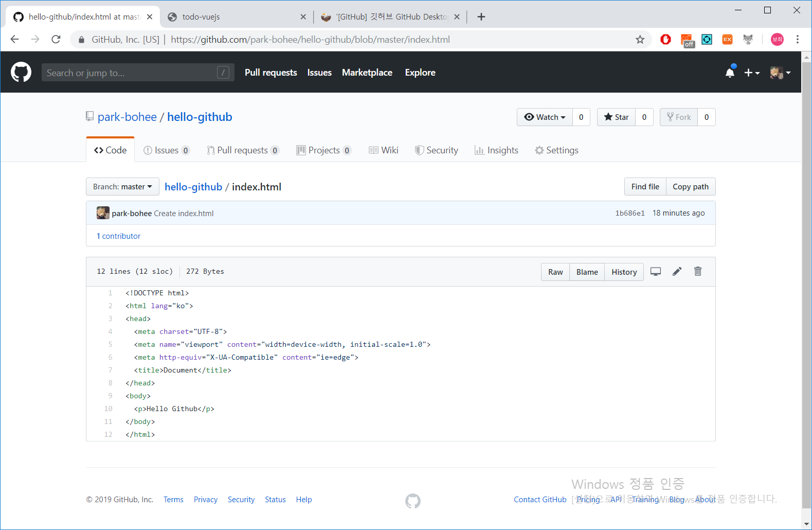Delete this file with trash icon

coord(698,272)
